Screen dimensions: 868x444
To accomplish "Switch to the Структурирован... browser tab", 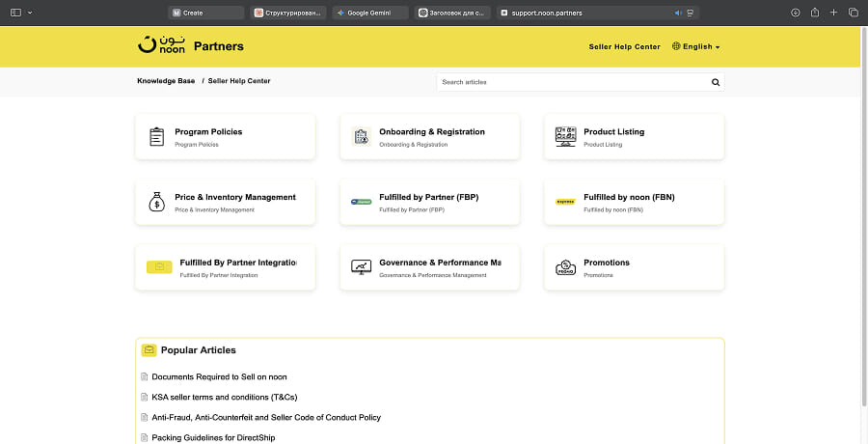I will tap(288, 13).
